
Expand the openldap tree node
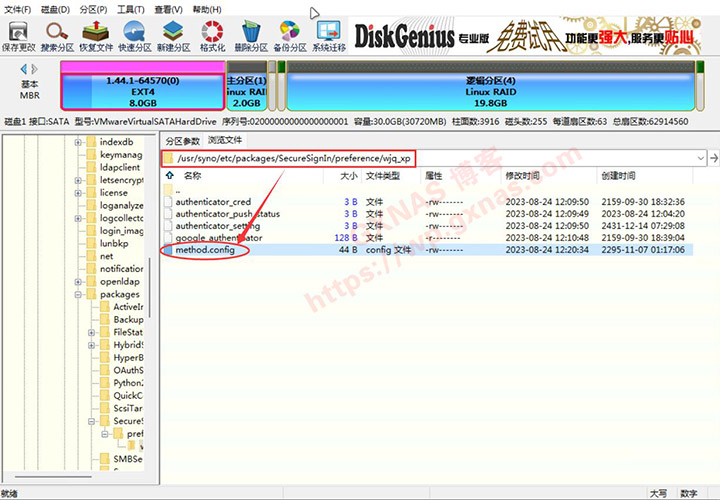coord(78,282)
